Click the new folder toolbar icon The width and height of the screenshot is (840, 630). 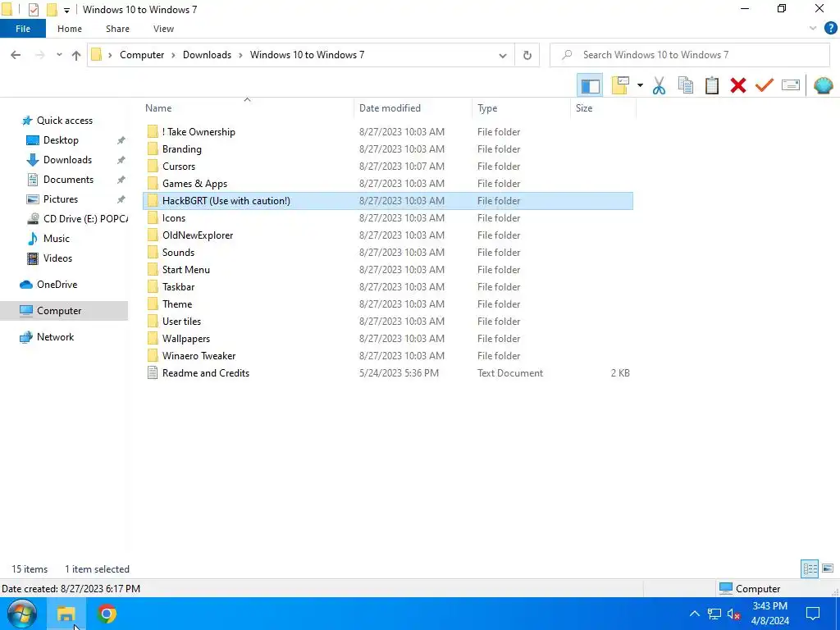pos(620,85)
